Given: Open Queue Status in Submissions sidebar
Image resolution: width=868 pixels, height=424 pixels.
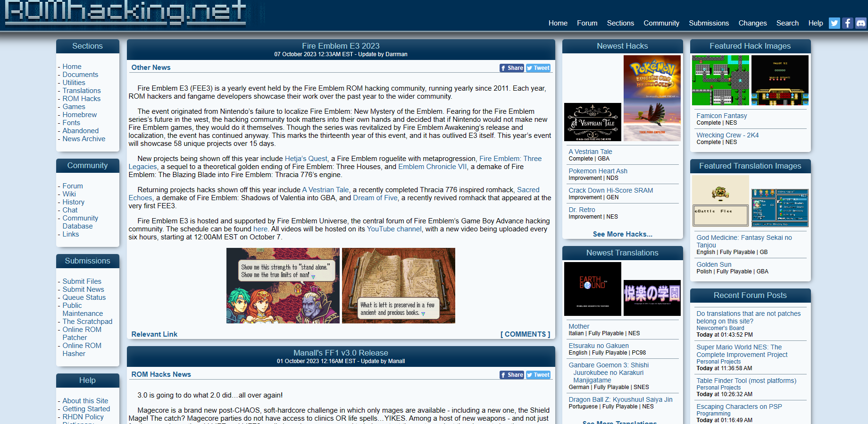Looking at the screenshot, I should [84, 297].
